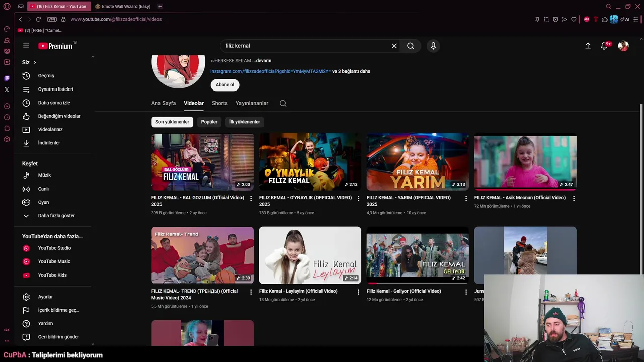The width and height of the screenshot is (644, 362).
Task: Expand channel description via ...devamı
Action: click(x=262, y=61)
